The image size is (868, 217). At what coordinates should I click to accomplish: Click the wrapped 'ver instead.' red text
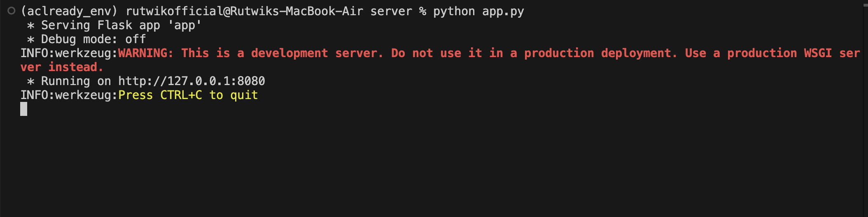coord(62,67)
